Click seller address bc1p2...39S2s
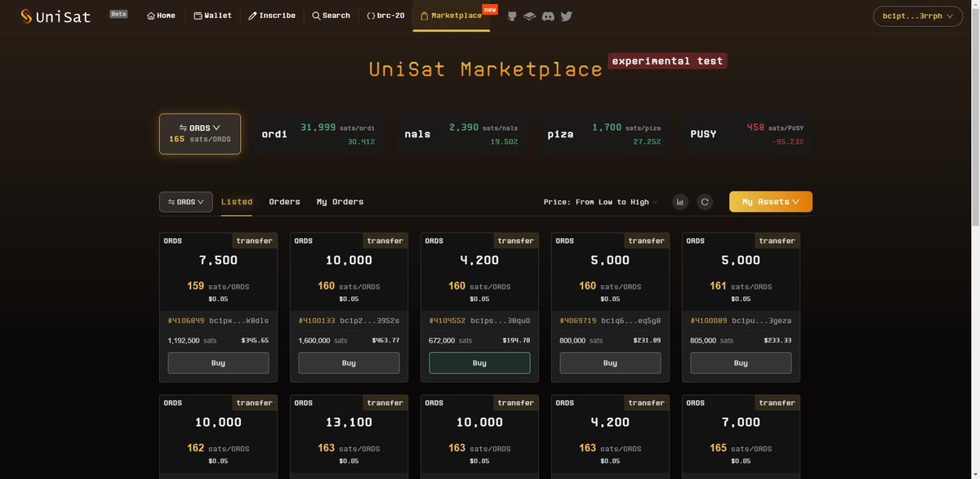Screen dimensions: 980x479 370,320
